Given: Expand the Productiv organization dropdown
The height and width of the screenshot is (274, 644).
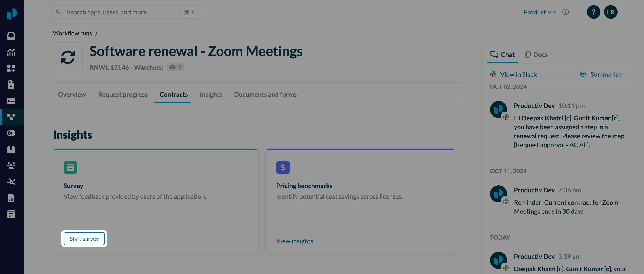Looking at the screenshot, I should [x=540, y=12].
